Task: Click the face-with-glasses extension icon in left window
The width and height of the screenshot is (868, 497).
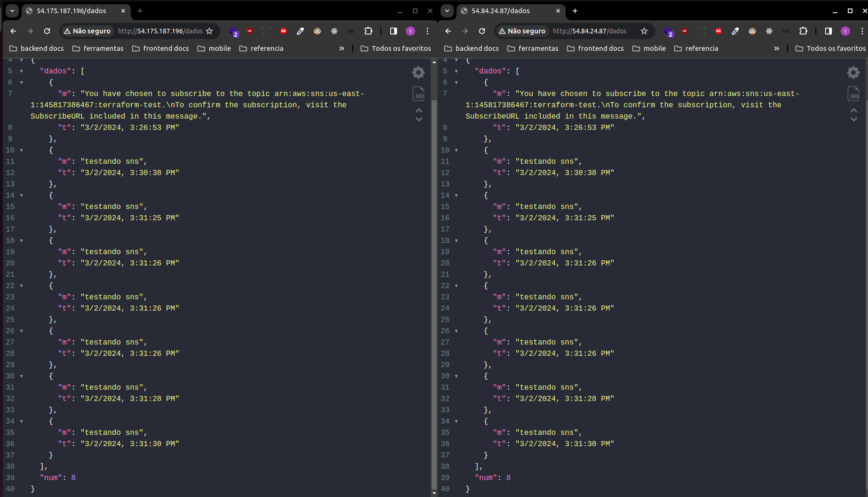Action: point(317,31)
